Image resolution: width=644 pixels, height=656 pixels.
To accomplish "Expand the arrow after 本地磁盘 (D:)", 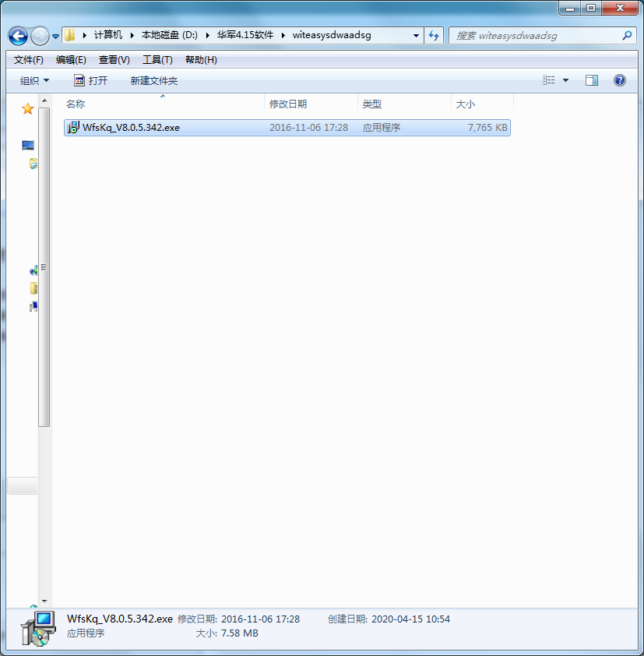I will [x=207, y=35].
